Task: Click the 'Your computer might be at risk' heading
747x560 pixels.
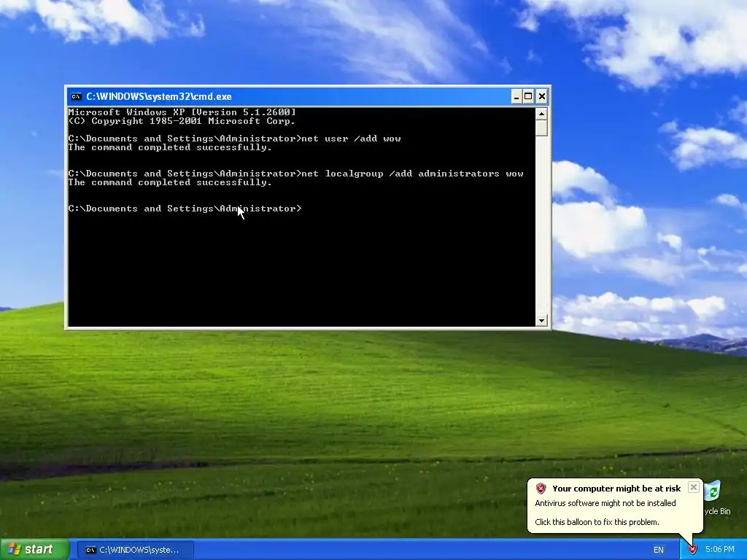Action: tap(616, 489)
